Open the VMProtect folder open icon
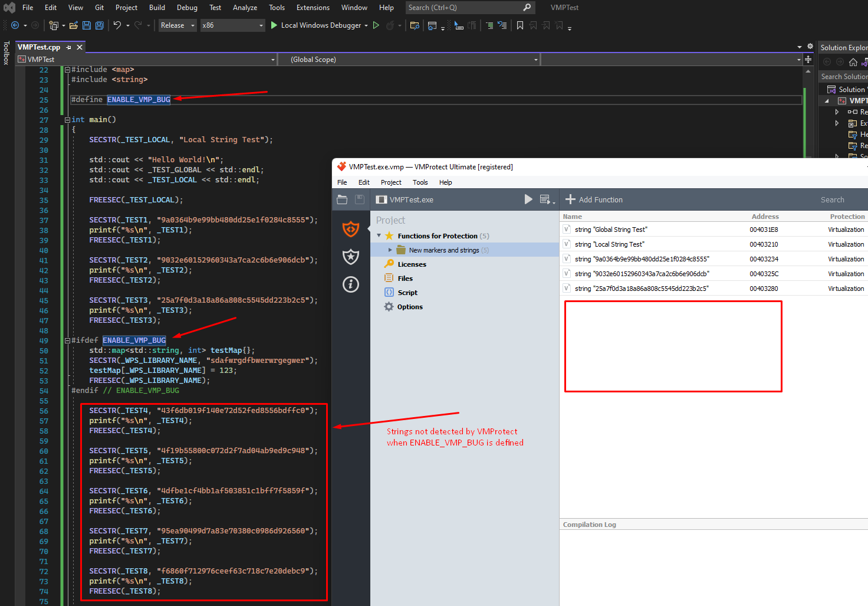Viewport: 868px width, 606px height. click(x=342, y=199)
